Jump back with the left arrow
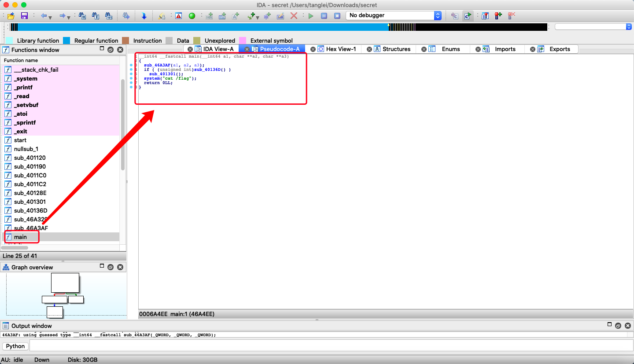Viewport: 634px width, 364px height. point(44,16)
